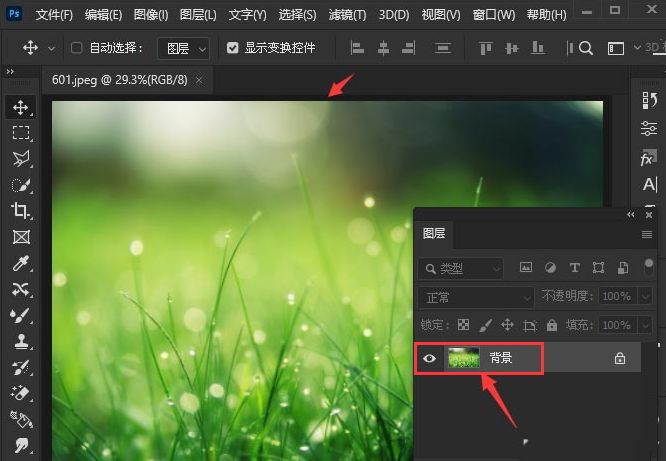Select the Rectangular Marquee tool

(20, 133)
